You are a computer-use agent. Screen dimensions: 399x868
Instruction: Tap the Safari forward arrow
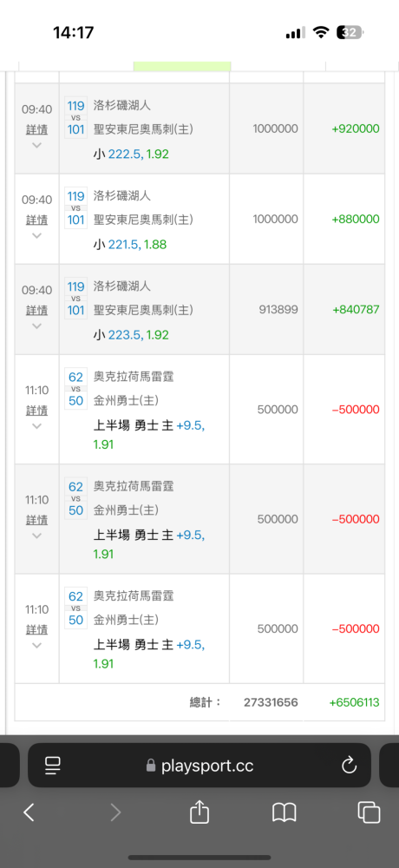[115, 812]
